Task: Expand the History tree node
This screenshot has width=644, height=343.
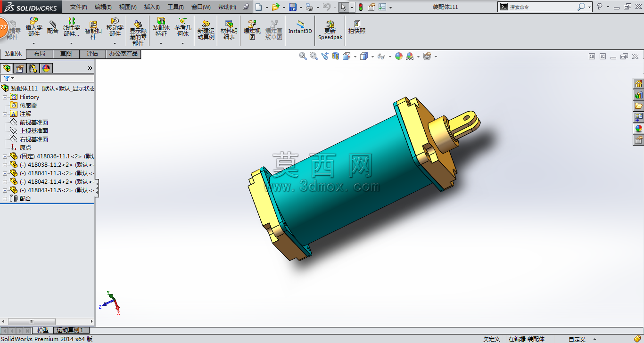Action: point(5,97)
